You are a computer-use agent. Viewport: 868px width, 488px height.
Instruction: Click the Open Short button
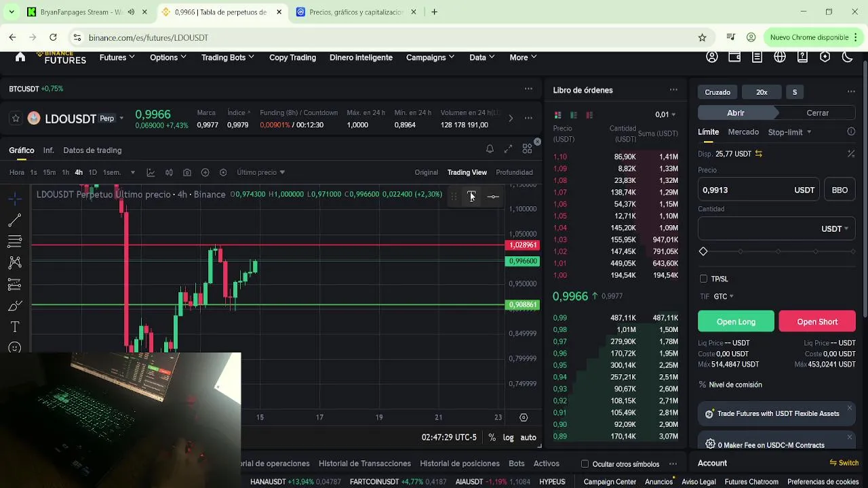click(817, 322)
